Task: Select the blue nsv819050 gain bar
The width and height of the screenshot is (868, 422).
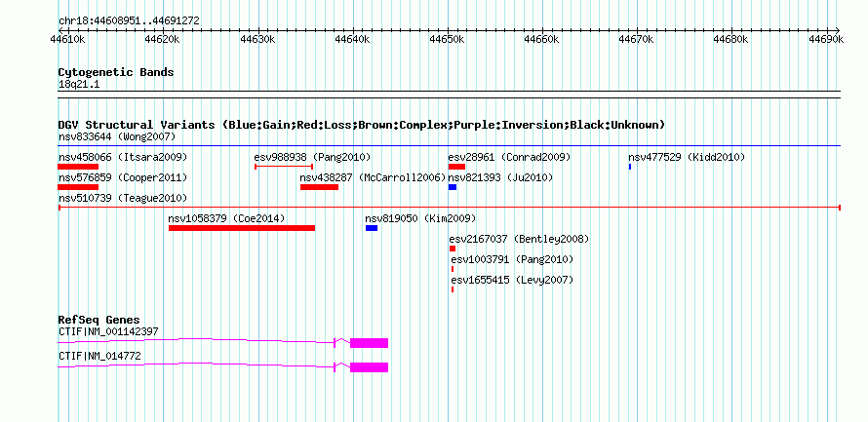Action: click(372, 228)
